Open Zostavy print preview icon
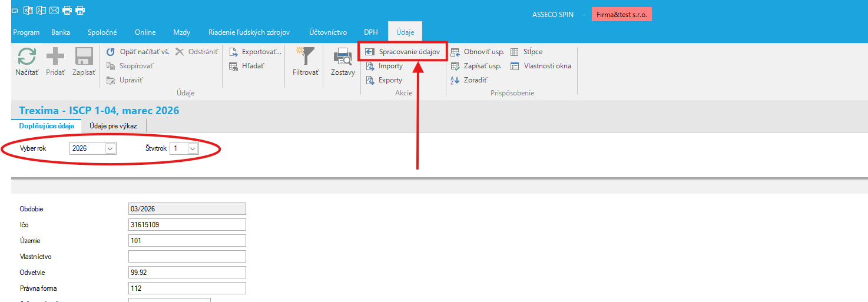 point(342,57)
